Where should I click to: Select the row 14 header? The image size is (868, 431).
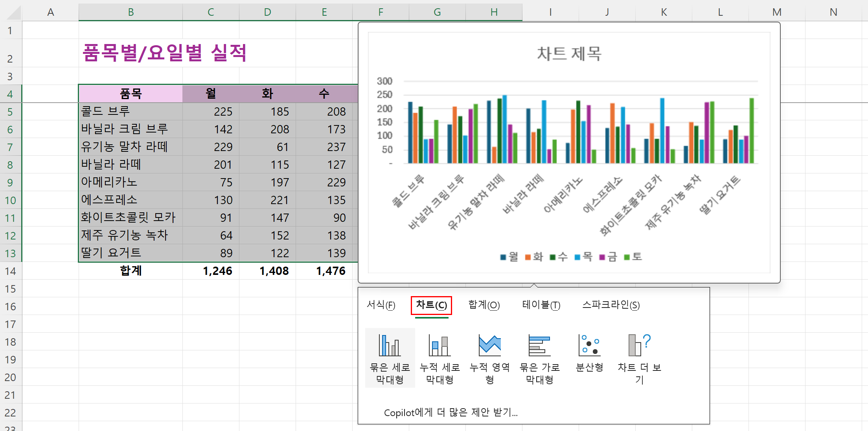[11, 271]
